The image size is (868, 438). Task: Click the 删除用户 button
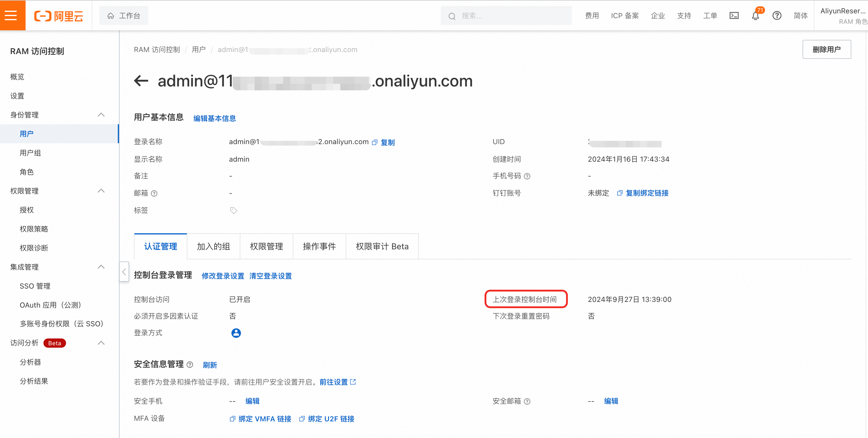tap(827, 49)
